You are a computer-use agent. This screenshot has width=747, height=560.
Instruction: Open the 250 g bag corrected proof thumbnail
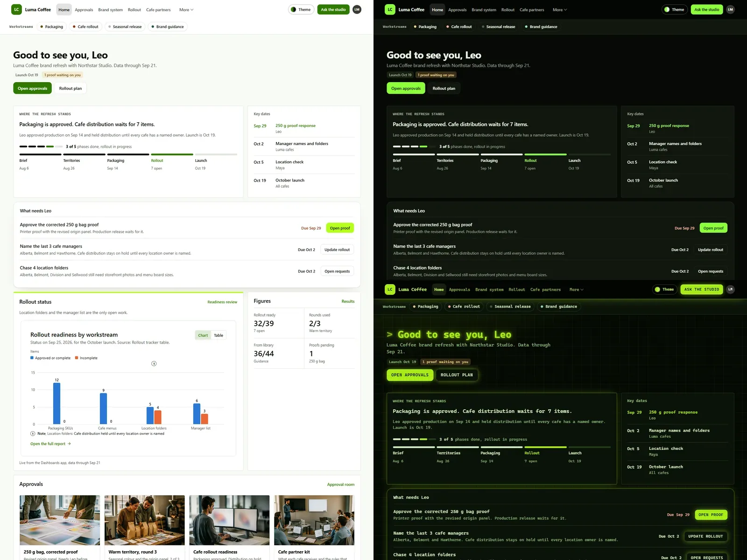point(60,520)
